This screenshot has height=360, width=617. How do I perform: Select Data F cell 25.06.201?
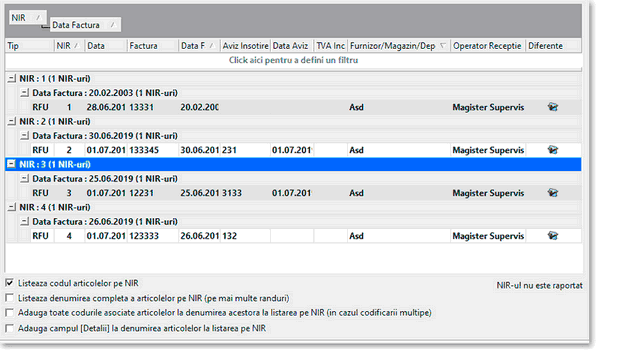(199, 193)
